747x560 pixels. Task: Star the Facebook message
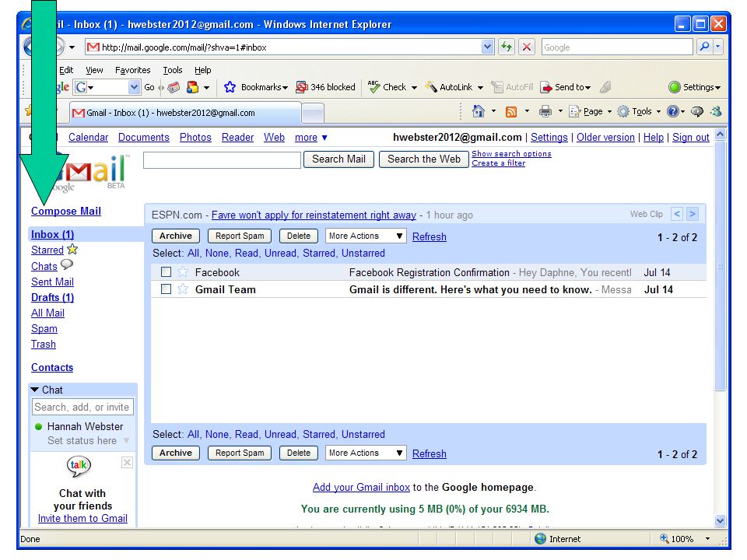[x=182, y=272]
